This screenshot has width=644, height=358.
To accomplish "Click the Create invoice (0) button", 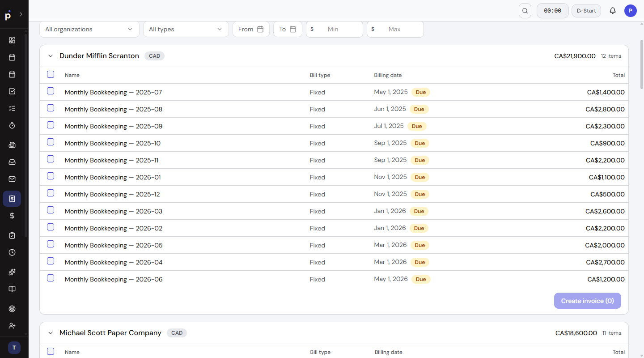I will coord(588,301).
